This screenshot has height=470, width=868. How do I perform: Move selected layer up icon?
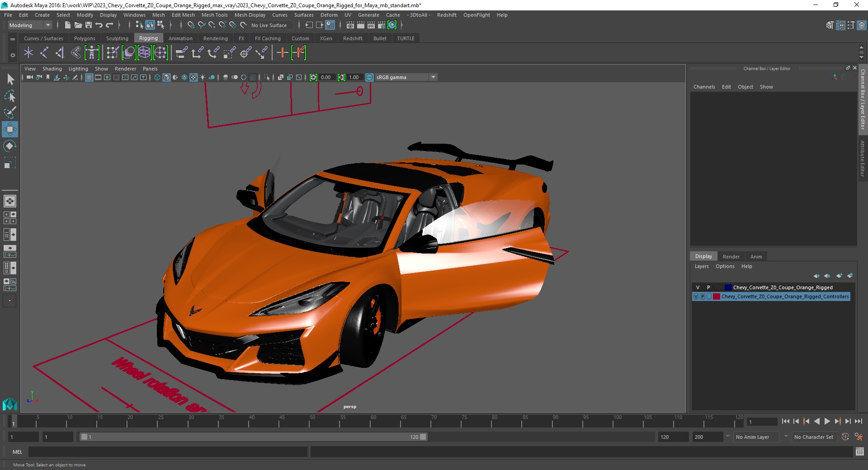[816, 276]
